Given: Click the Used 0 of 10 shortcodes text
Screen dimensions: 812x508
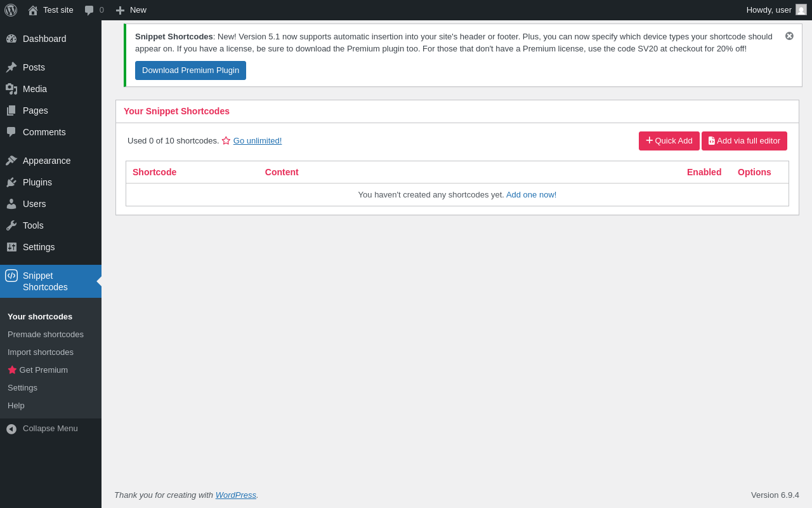Looking at the screenshot, I should (173, 141).
